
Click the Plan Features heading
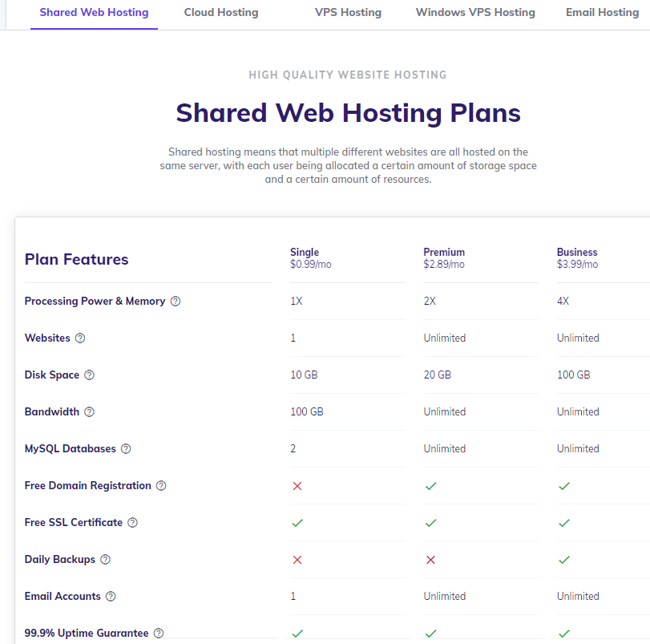(76, 259)
